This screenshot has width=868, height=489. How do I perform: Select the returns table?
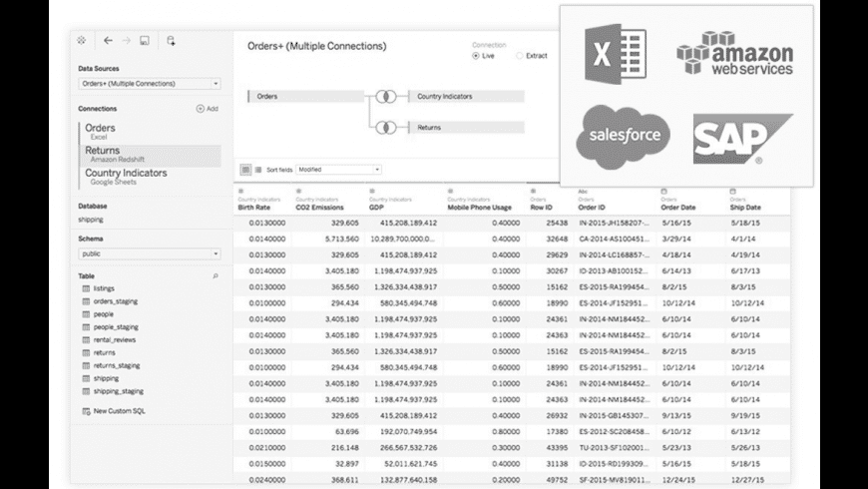(99, 352)
